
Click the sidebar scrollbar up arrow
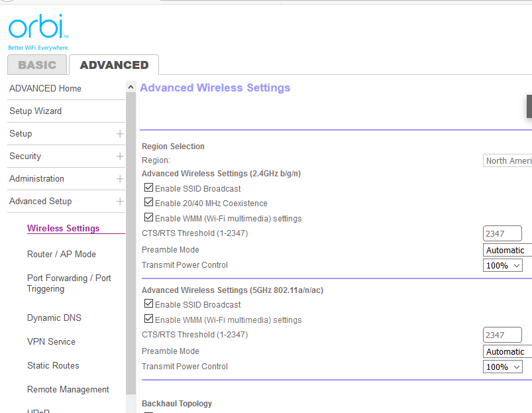(131, 86)
